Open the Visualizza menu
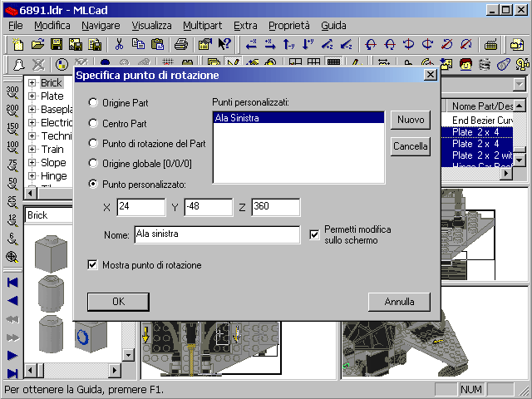 point(151,26)
